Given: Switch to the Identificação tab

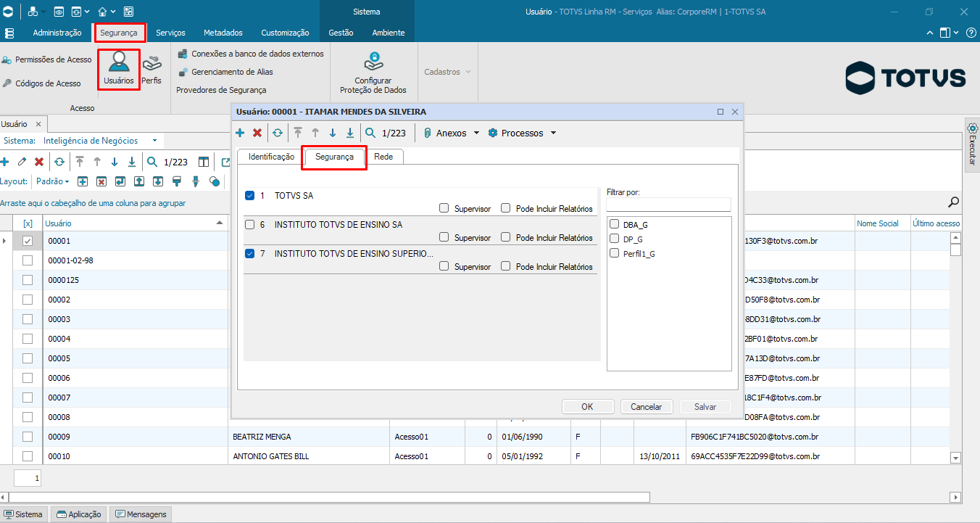Looking at the screenshot, I should (271, 157).
